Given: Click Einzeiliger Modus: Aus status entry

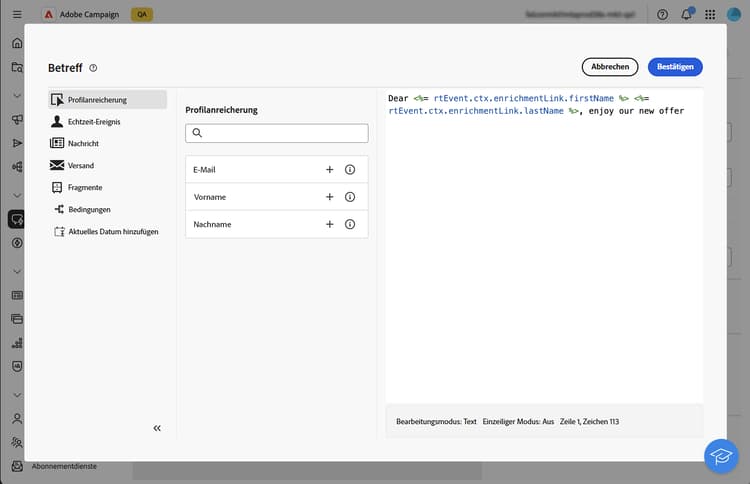Looking at the screenshot, I should (518, 421).
